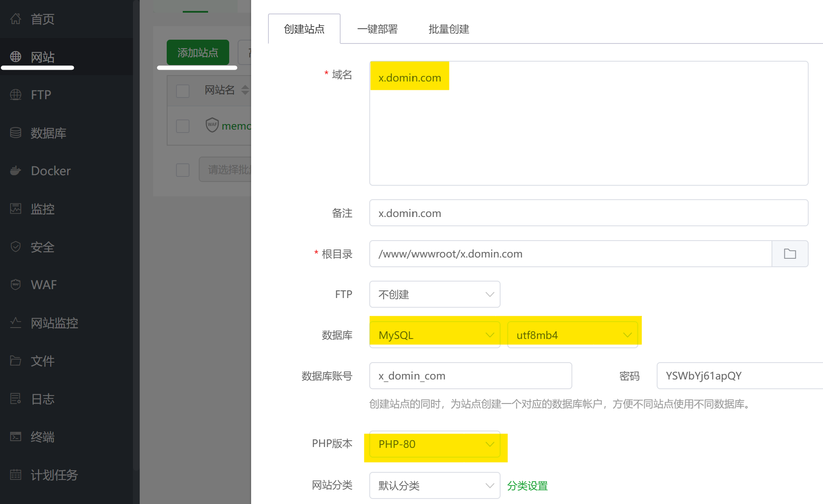Click the log icon beside 日志
The width and height of the screenshot is (823, 504).
pyautogui.click(x=16, y=398)
